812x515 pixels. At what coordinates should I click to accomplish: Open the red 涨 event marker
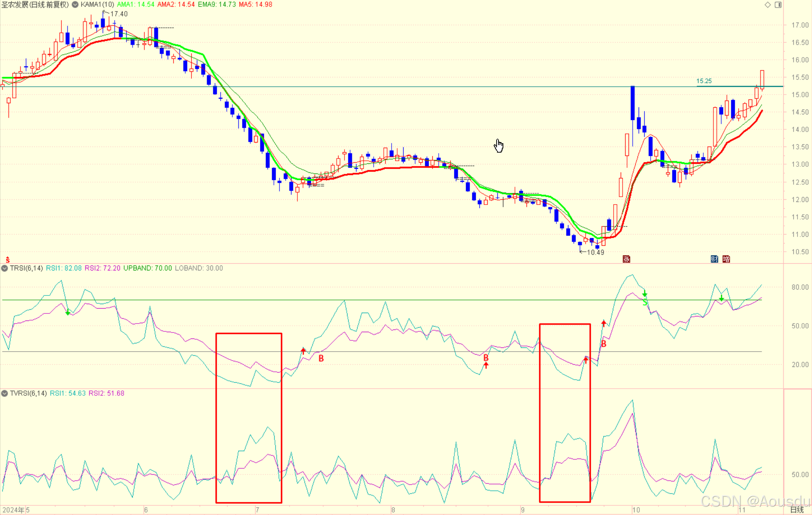click(x=626, y=259)
